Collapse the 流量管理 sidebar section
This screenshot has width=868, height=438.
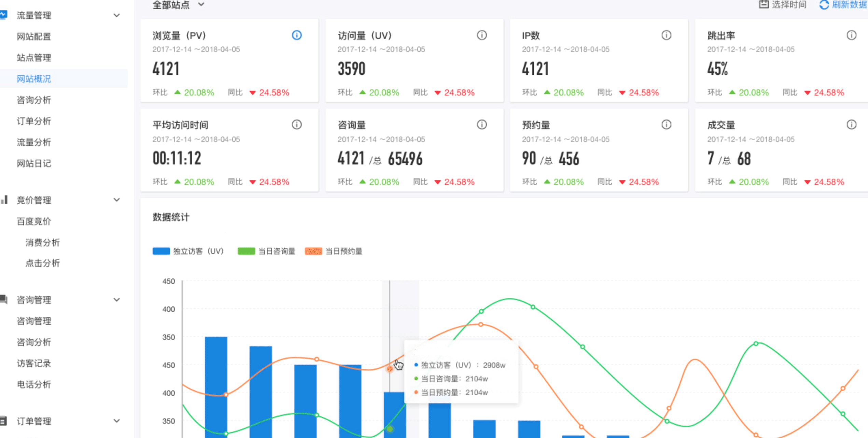(x=116, y=15)
